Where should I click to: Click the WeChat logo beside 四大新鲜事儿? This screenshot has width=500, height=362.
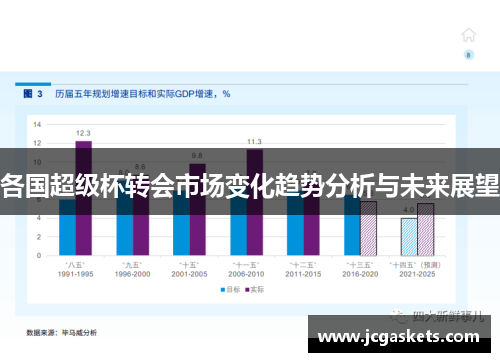click(399, 316)
